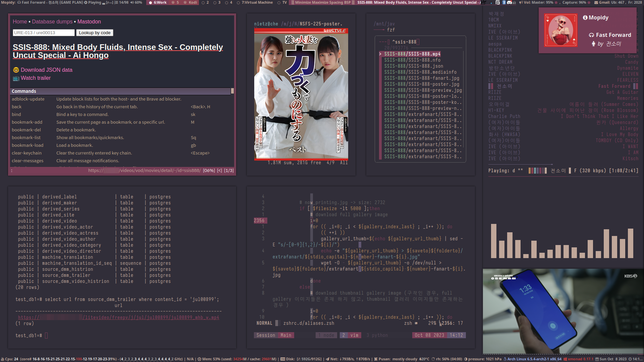644x362 pixels.
Task: Select the 'Dynamite' track in ncmpcpp
Action: 628,68
